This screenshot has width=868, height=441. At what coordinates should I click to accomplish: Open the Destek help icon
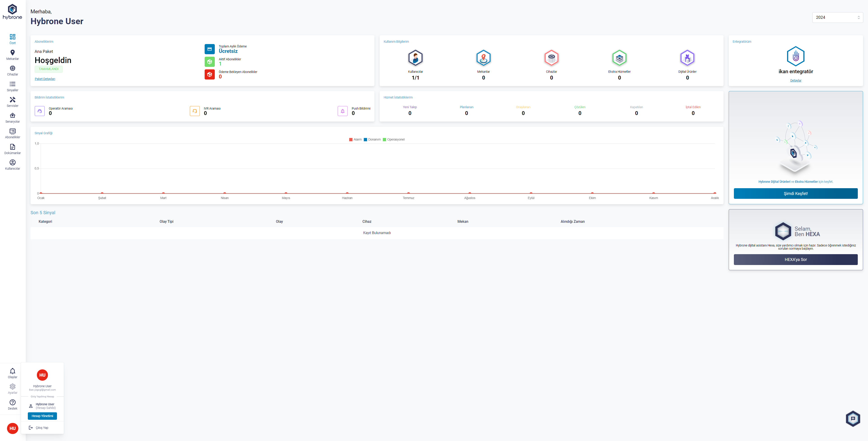pos(12,402)
